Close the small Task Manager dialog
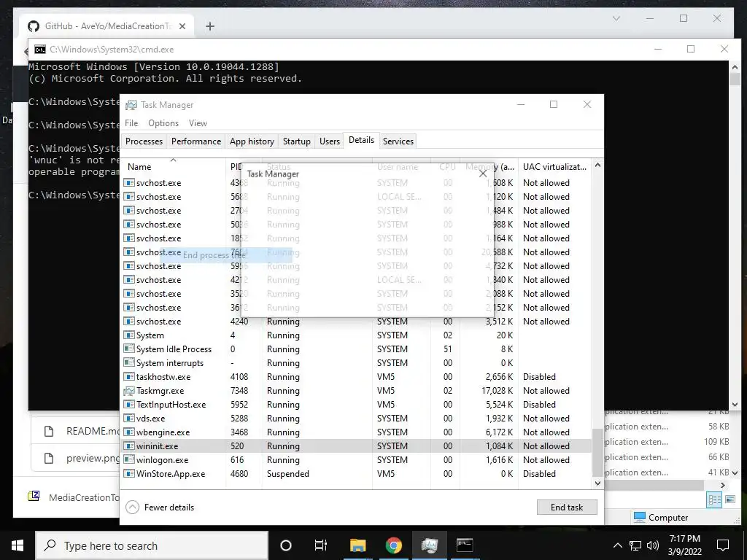Viewport: 747px width, 560px height. (x=483, y=174)
